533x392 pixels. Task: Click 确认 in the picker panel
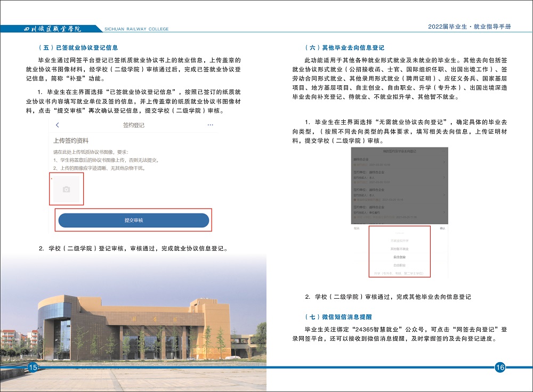click(442, 228)
